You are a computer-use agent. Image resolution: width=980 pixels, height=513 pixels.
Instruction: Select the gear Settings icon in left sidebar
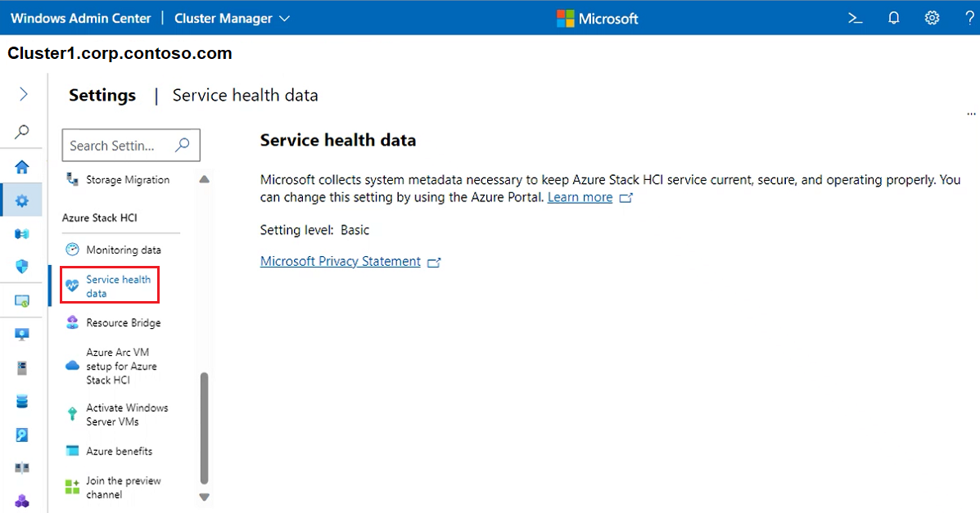pos(22,200)
